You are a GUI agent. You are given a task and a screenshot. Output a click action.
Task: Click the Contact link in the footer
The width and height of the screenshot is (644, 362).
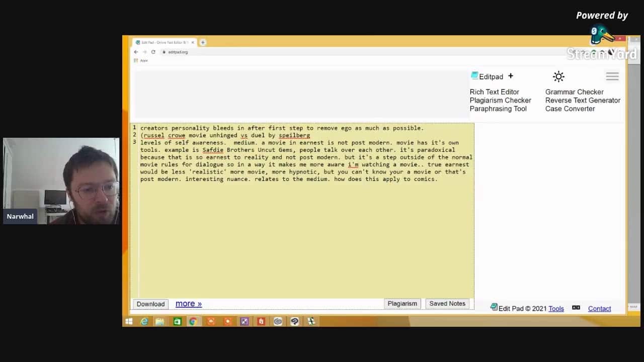tap(599, 309)
